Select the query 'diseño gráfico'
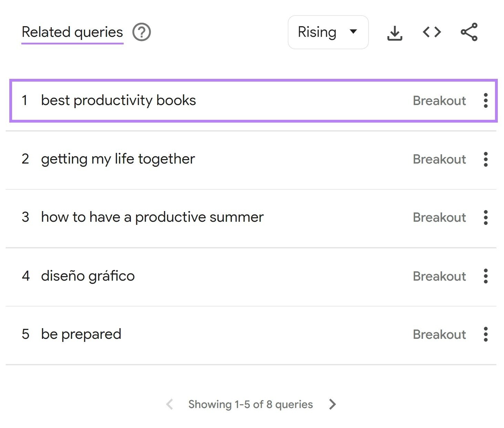Viewport: 504px width, 428px height. coord(88,275)
